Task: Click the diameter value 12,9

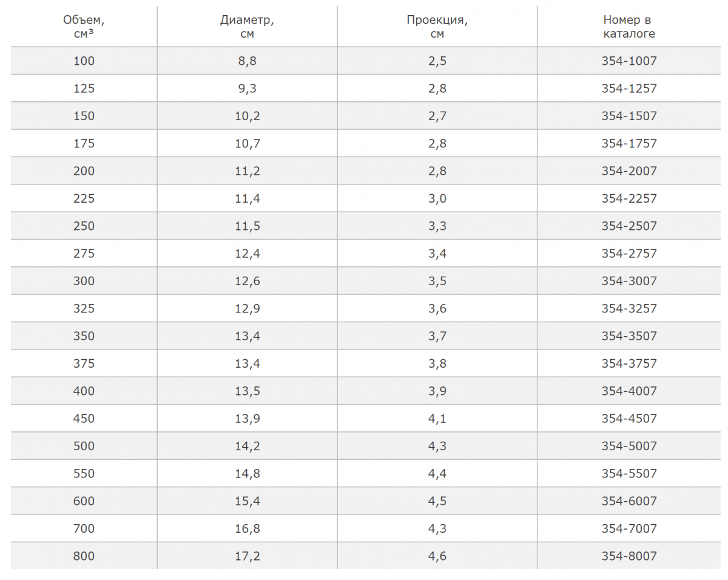Action: 248,308
